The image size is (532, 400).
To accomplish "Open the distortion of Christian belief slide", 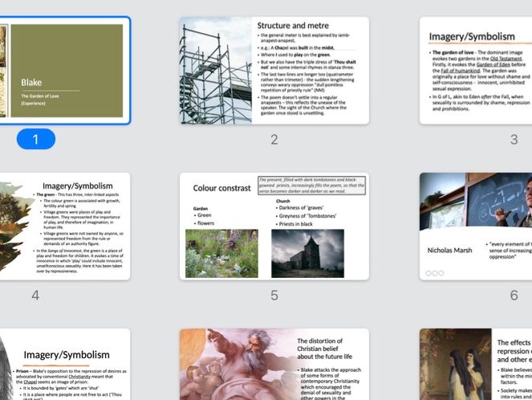I will (x=274, y=364).
